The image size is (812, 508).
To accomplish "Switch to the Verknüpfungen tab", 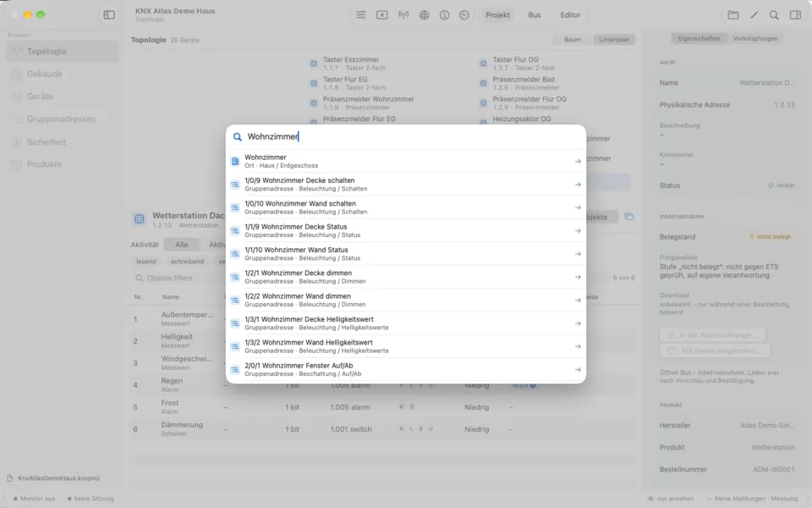I will pyautogui.click(x=755, y=38).
